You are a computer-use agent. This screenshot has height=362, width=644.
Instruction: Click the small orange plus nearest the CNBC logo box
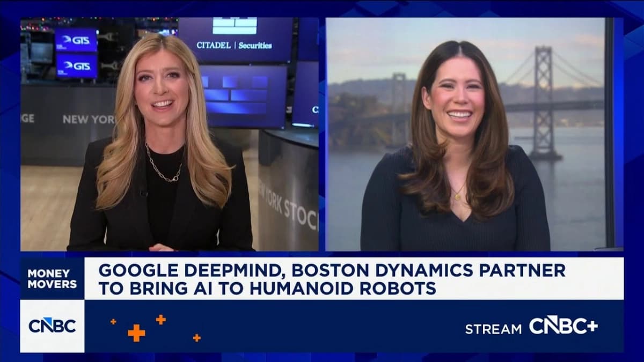coord(113,321)
